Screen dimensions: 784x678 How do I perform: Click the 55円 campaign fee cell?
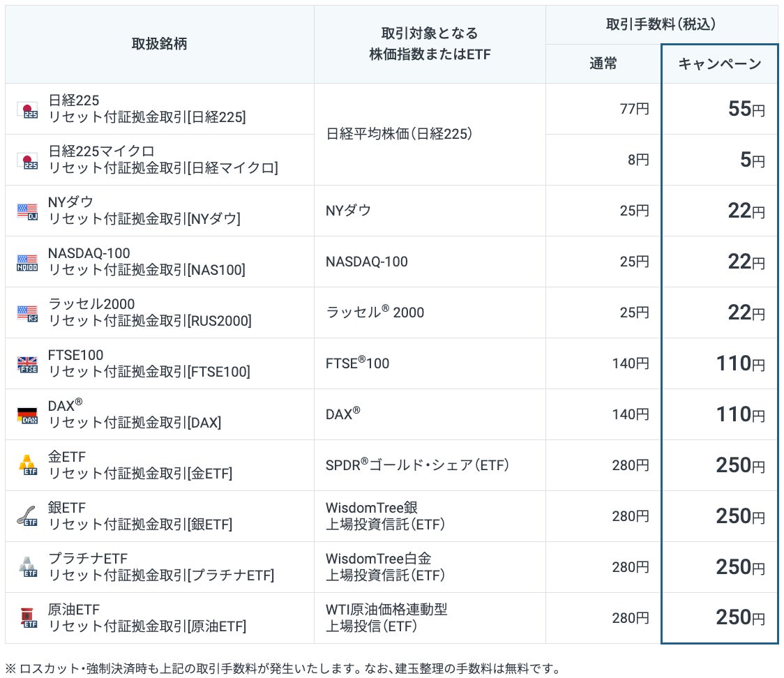click(746, 110)
